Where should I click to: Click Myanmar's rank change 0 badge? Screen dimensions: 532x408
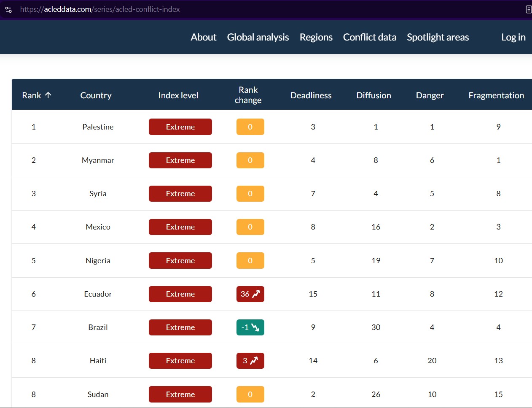250,160
